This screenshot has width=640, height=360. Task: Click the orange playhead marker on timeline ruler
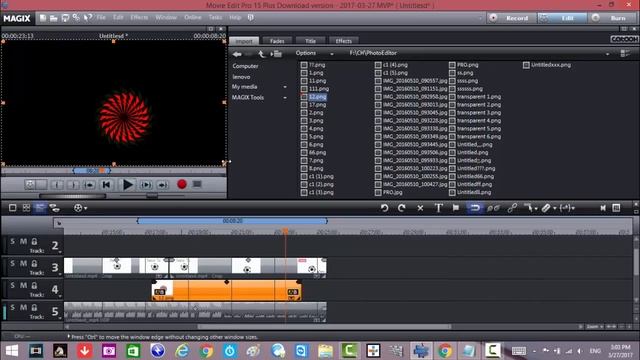point(285,231)
